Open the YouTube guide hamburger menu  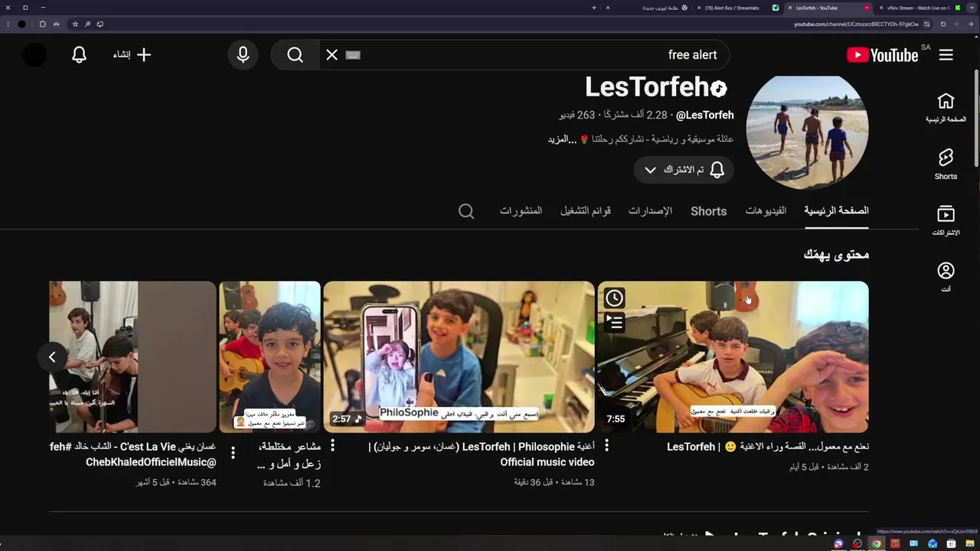[946, 55]
